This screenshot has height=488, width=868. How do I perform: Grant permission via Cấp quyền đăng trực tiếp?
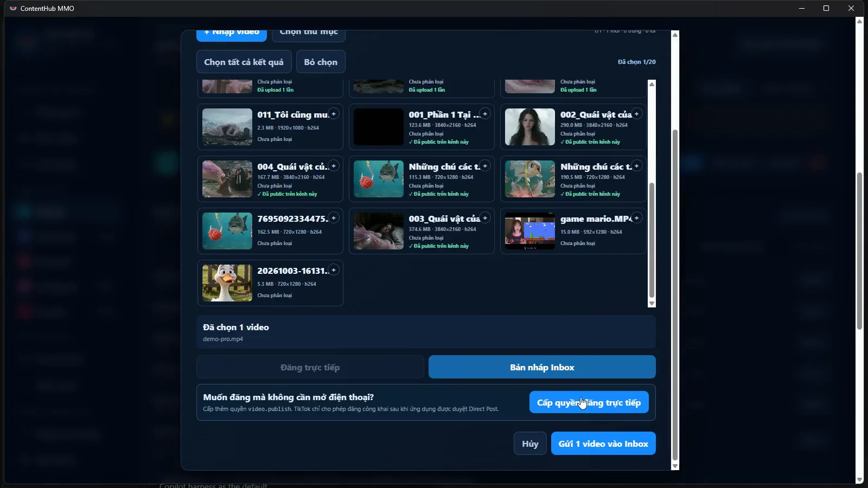[589, 402]
